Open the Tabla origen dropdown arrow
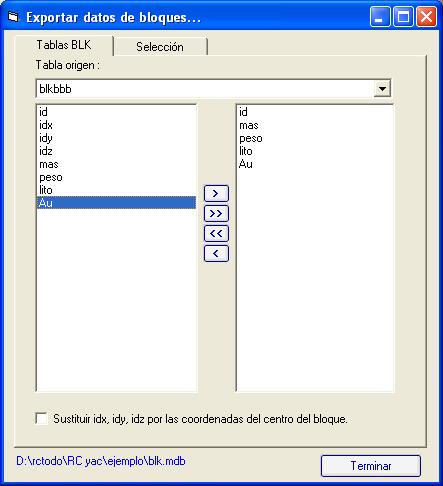This screenshot has height=486, width=443. [382, 89]
